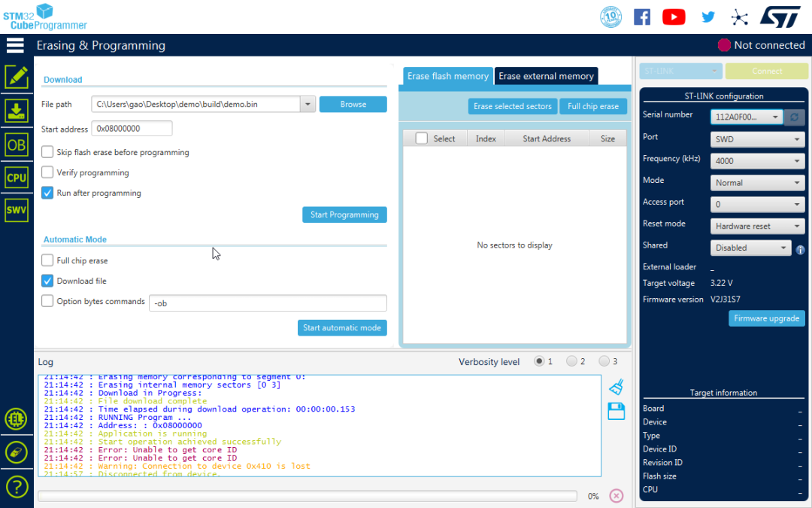Image resolution: width=812 pixels, height=508 pixels.
Task: Open Shared Disabled dropdown
Action: tap(751, 248)
